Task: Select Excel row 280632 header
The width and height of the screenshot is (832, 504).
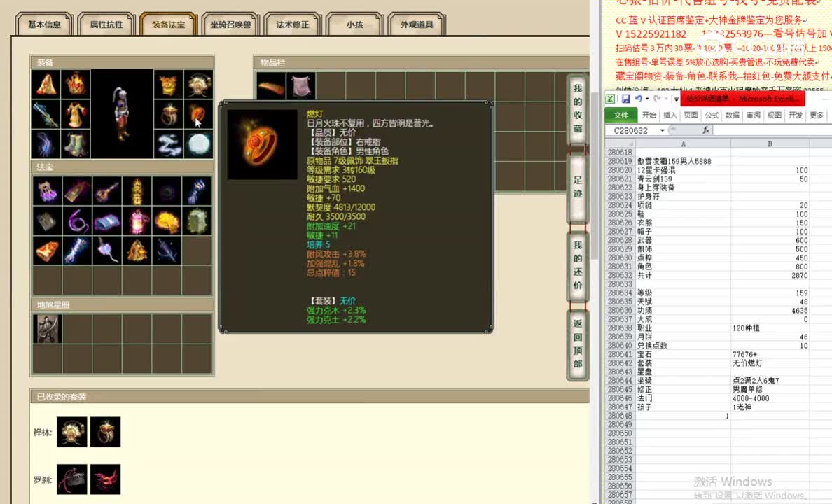Action: coord(620,275)
